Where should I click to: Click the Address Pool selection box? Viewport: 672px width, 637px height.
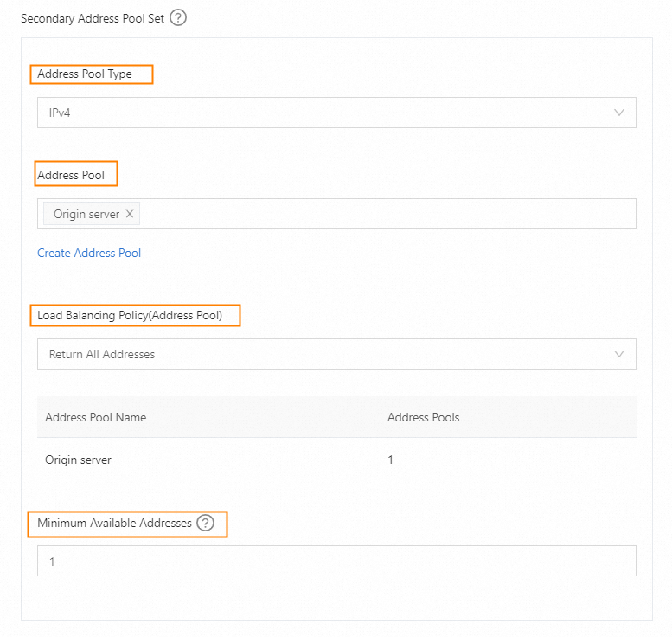[x=381, y=214]
